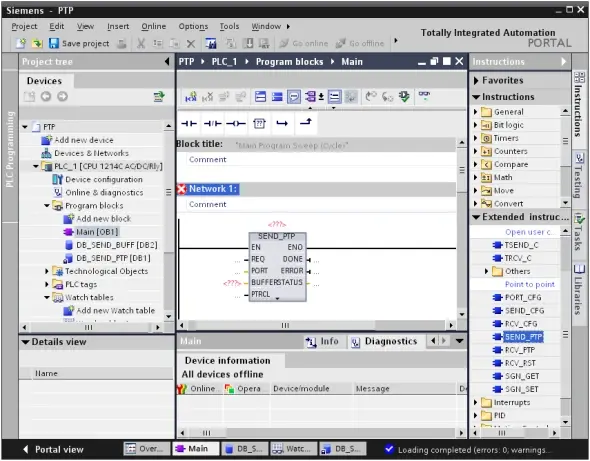Click the insert network icon
This screenshot has width=590, height=461.
coord(191,97)
